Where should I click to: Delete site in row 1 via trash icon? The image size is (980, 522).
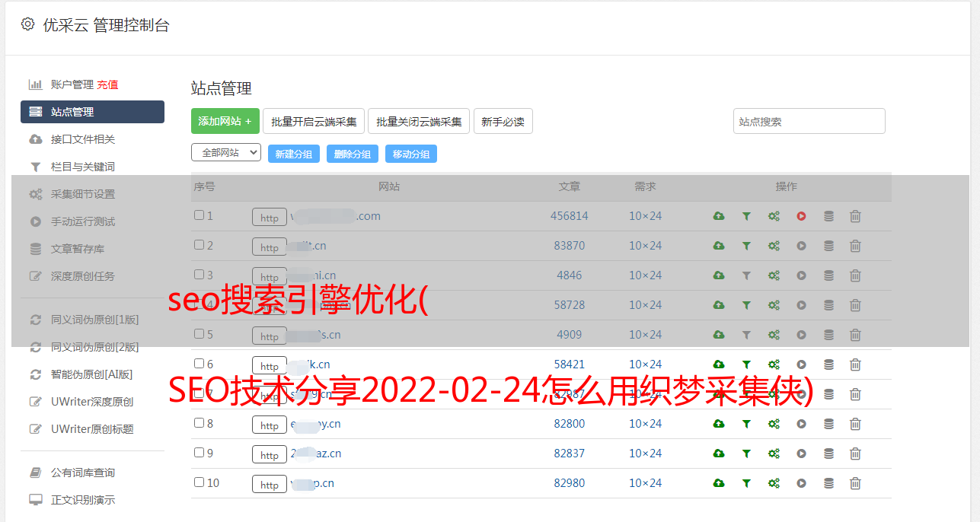[855, 216]
